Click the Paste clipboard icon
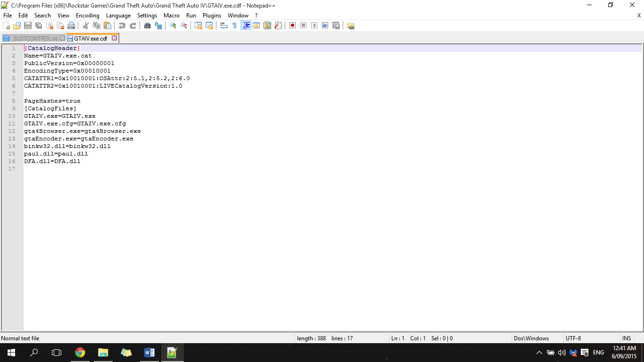Viewport: 644px width, 362px height. 107,25
